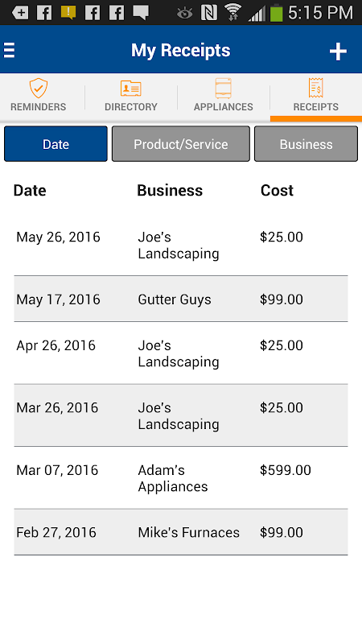
Task: Open the Gutter Guys receipt
Action: pyautogui.click(x=180, y=299)
